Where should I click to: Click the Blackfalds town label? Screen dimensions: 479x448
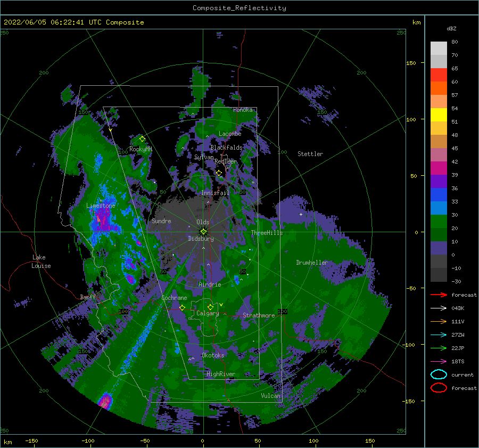[226, 148]
